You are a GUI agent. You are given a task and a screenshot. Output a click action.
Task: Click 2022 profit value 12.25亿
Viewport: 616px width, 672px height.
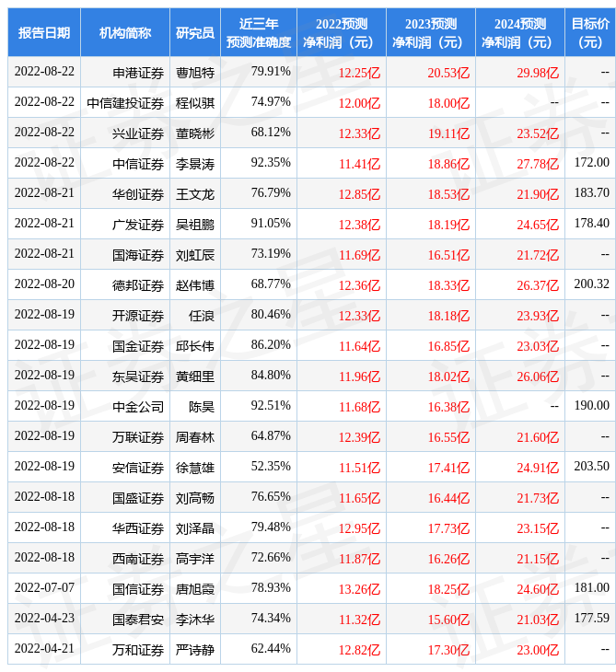[359, 73]
